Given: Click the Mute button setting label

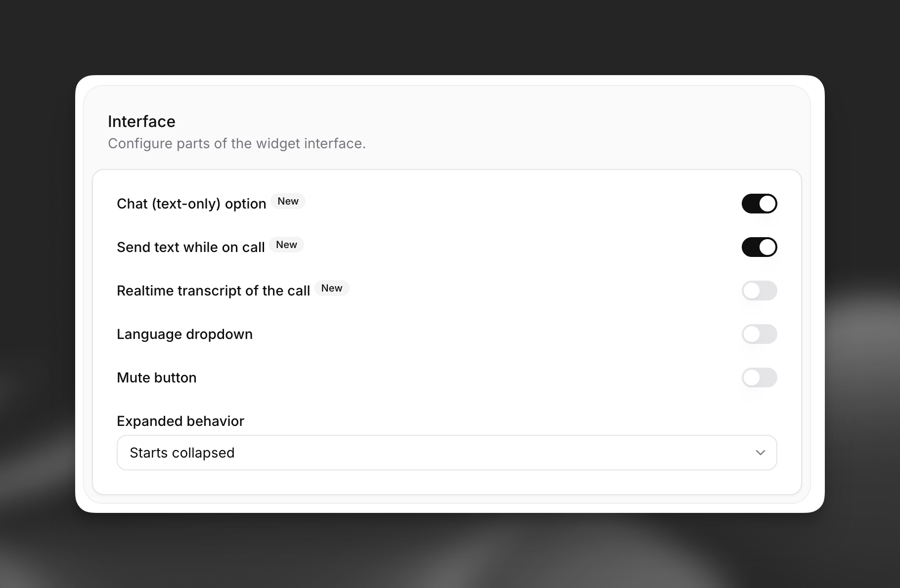Looking at the screenshot, I should [x=156, y=378].
